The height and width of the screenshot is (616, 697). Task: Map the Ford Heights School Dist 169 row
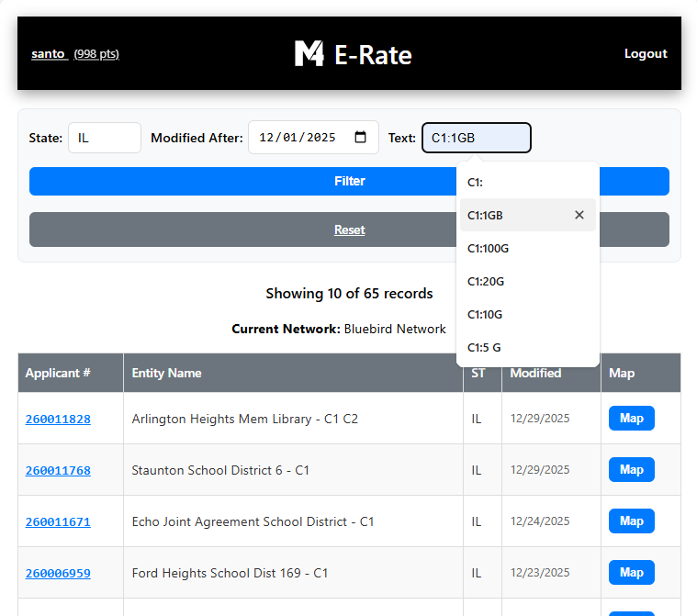631,573
